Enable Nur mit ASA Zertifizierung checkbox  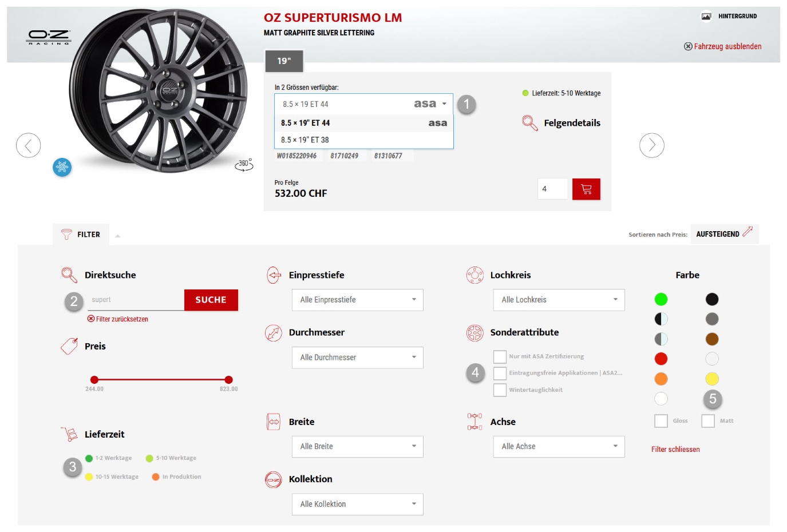click(x=500, y=356)
